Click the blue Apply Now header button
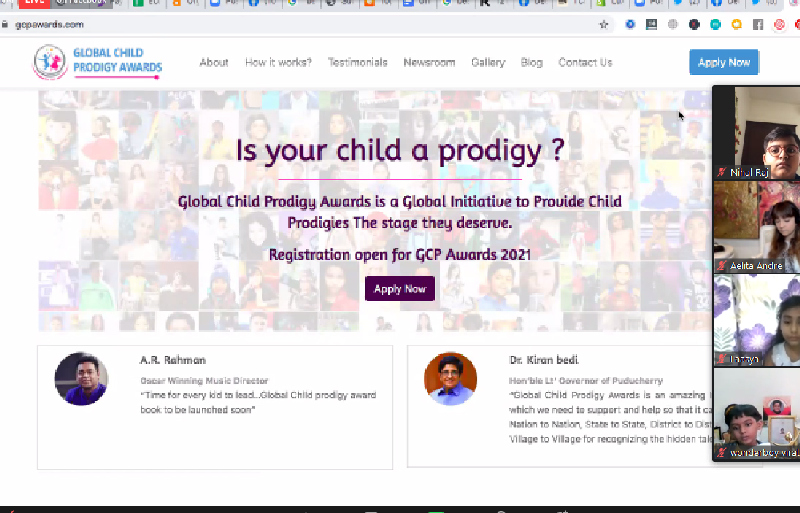The image size is (800, 513). 723,62
